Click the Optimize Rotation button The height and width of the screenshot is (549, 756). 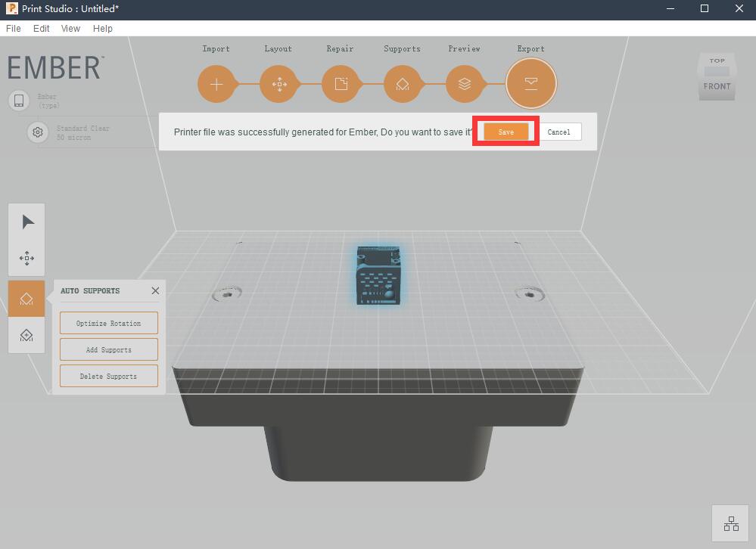[109, 323]
